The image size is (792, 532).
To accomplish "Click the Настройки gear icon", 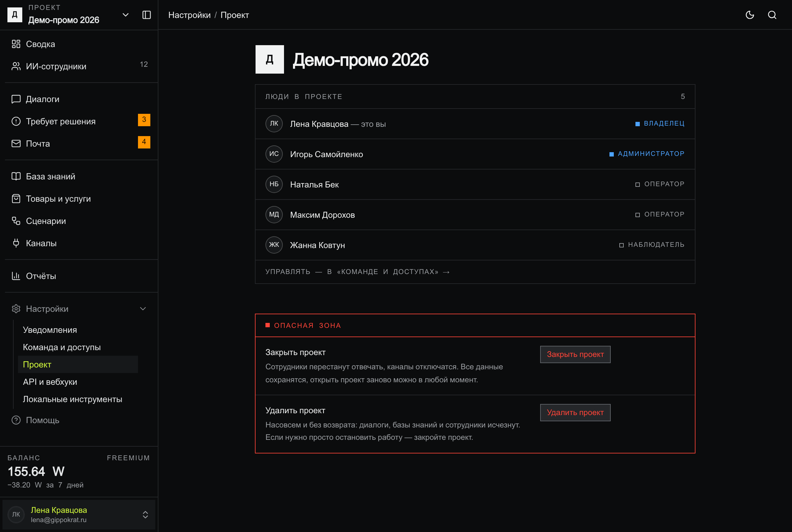I will click(x=16, y=309).
